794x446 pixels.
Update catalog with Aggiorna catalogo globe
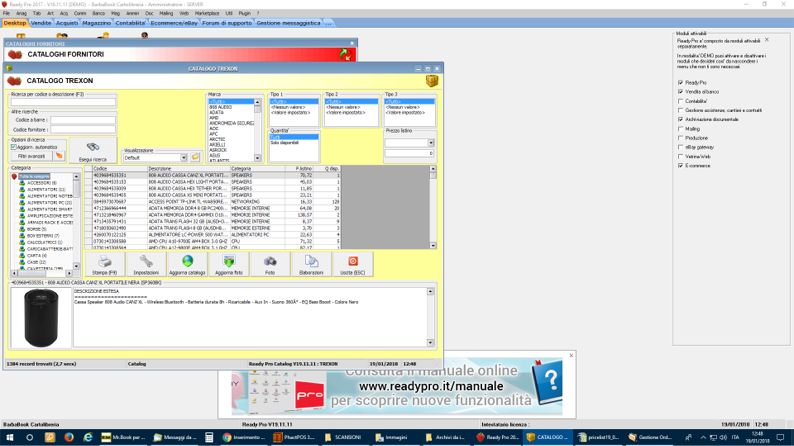point(187,264)
